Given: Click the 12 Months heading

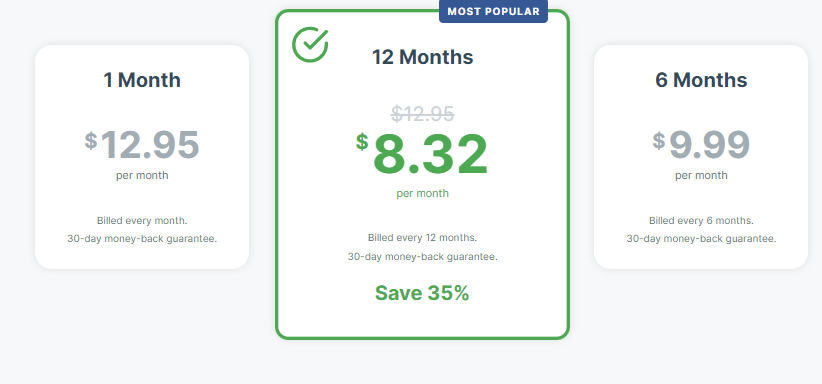Looking at the screenshot, I should click(423, 57).
